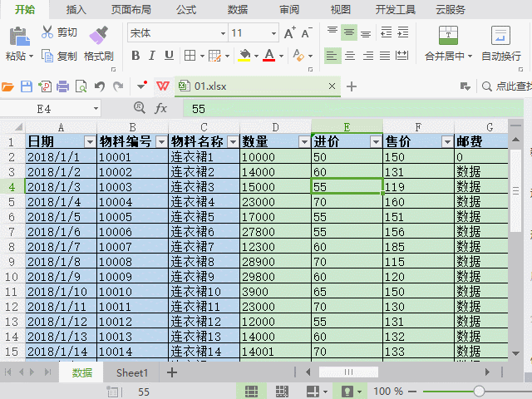Viewport: 532px width, 399px height.
Task: Click the zoom out minus button
Action: pos(412,392)
